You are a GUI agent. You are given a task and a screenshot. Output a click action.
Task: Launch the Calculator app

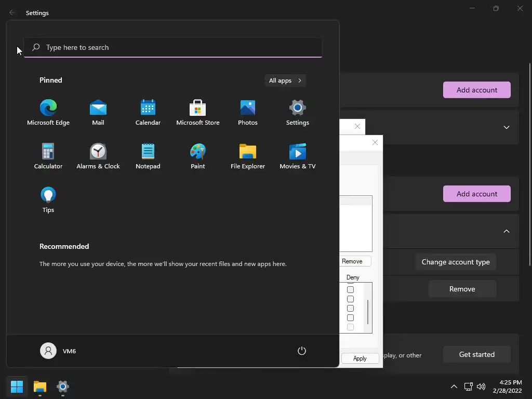point(48,156)
